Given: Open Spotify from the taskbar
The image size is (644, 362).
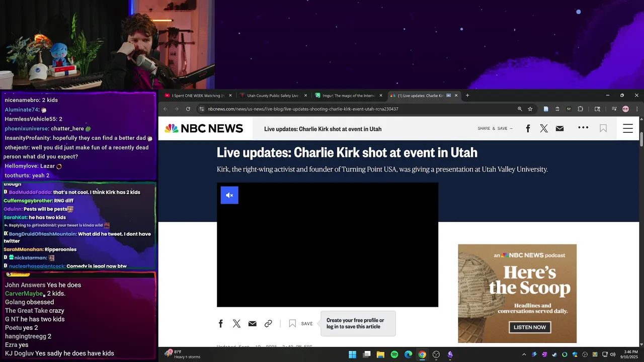Looking at the screenshot, I should 394,354.
